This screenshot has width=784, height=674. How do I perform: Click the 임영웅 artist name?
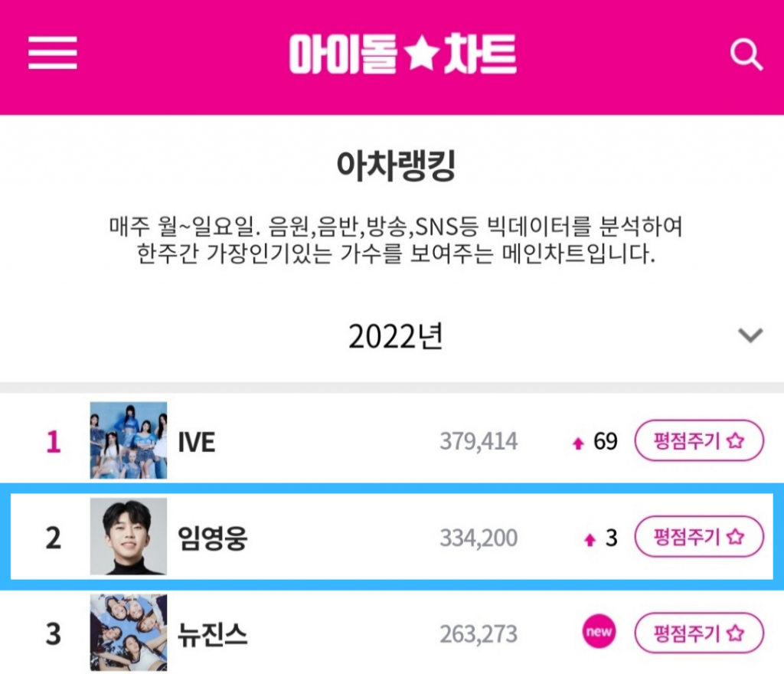click(212, 538)
